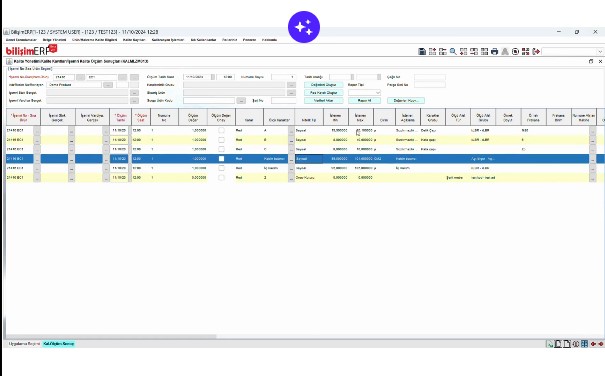Click the toolbar icon directly right of the magnifier

tap(463, 51)
